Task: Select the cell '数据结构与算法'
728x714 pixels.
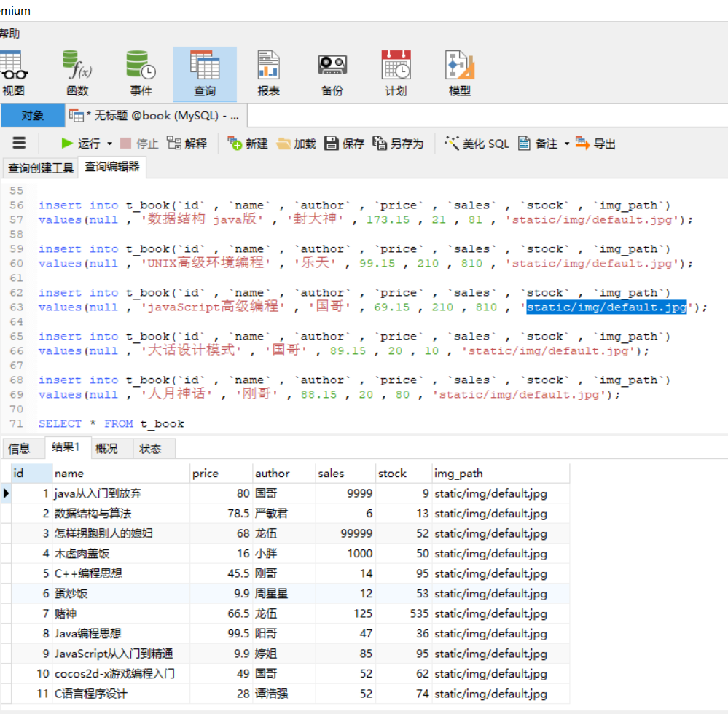Action: pos(121,514)
